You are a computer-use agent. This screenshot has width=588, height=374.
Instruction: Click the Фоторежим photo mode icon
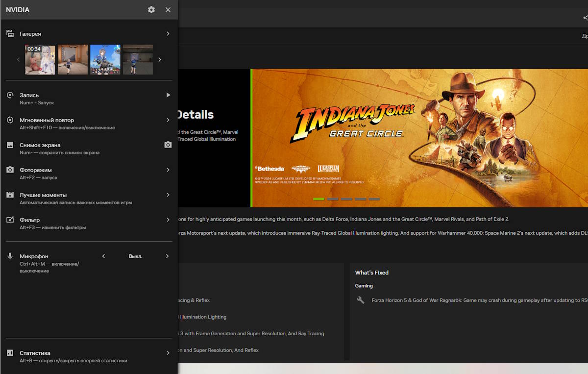click(10, 170)
